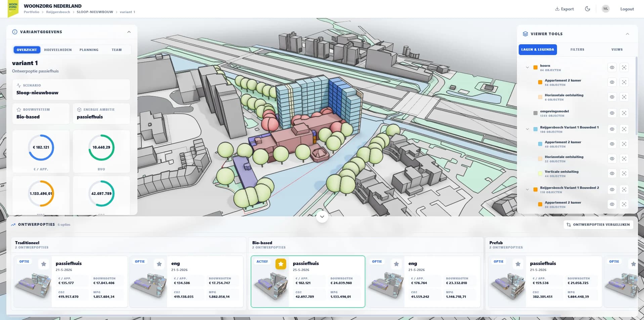
Task: Toggle visibility of omgevingsmodel layer
Action: pos(612,113)
